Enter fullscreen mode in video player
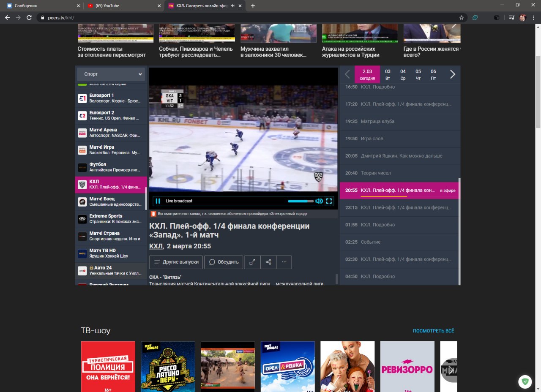 pos(329,201)
